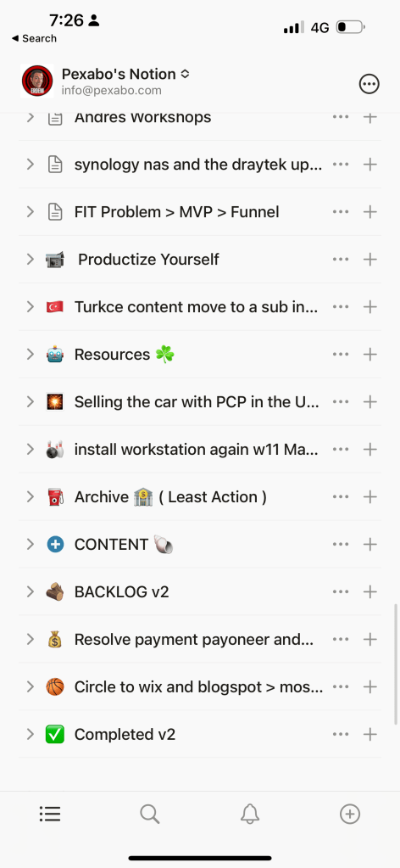The image size is (400, 868).
Task: Expand FIT Problem > MVP > Funnel chevron
Action: (31, 211)
